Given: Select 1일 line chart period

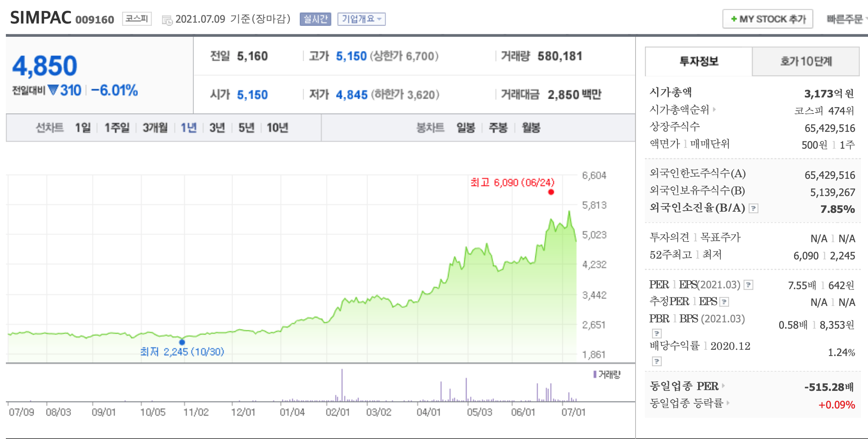Looking at the screenshot, I should coord(83,128).
